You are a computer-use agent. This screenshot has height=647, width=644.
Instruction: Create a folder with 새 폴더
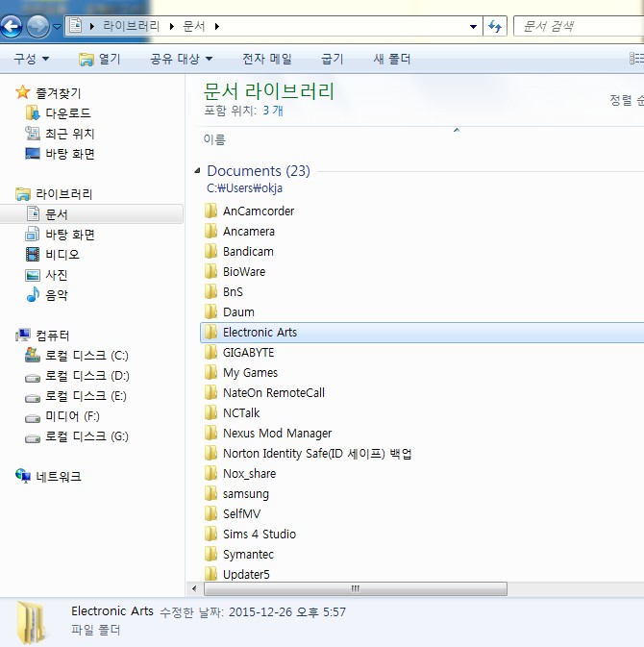[x=392, y=59]
